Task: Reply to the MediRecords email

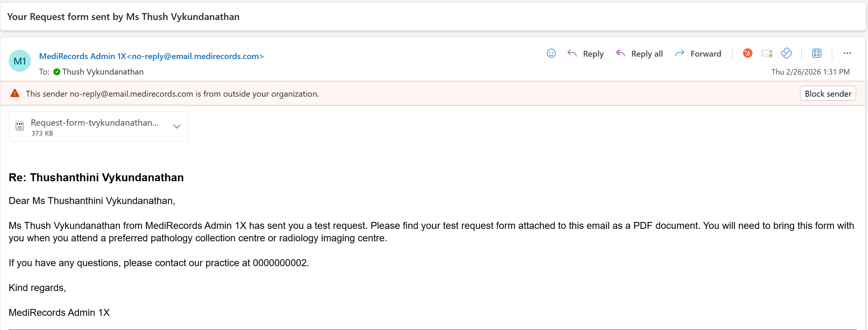Action: pyautogui.click(x=585, y=54)
